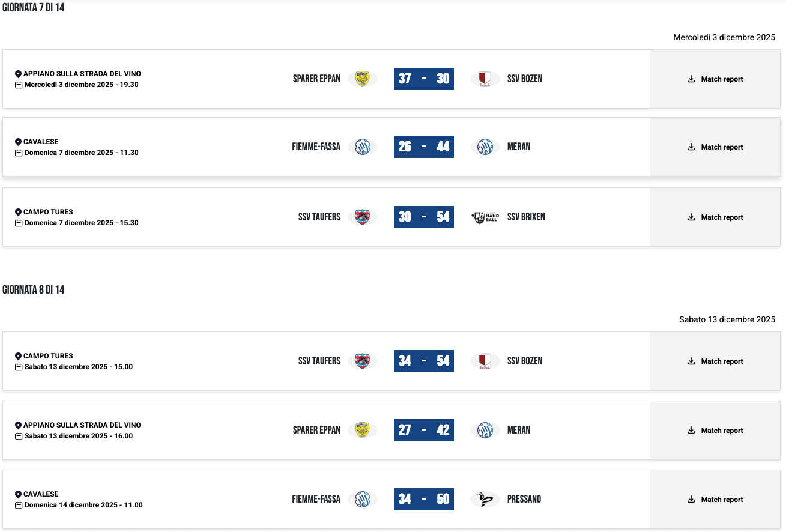This screenshot has width=786, height=532.
Task: Click the Giornata 8 di 14 heading
Action: tap(34, 290)
